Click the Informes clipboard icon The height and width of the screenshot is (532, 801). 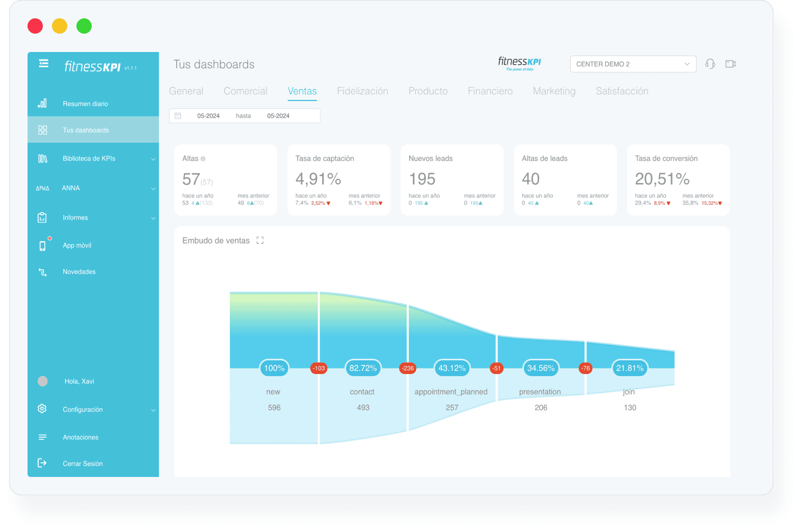tap(42, 218)
